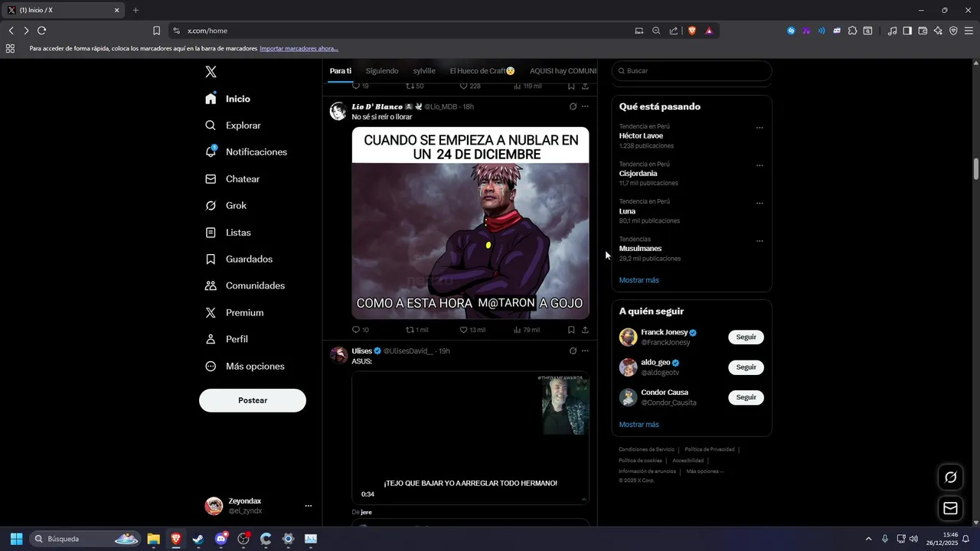This screenshot has height=551, width=980.
Task: Bookmark the Lio D' Blanco post
Action: pyautogui.click(x=571, y=330)
